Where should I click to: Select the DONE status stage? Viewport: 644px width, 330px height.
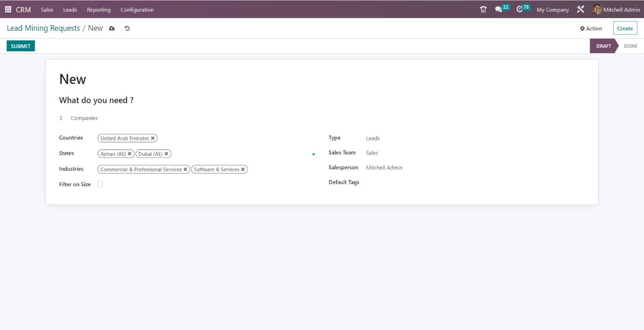coord(630,46)
